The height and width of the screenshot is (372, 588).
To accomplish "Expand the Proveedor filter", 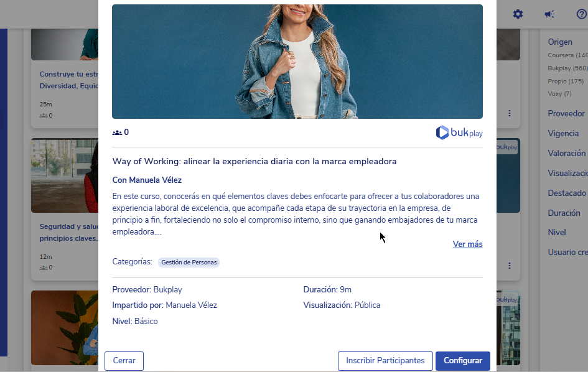I will point(566,113).
